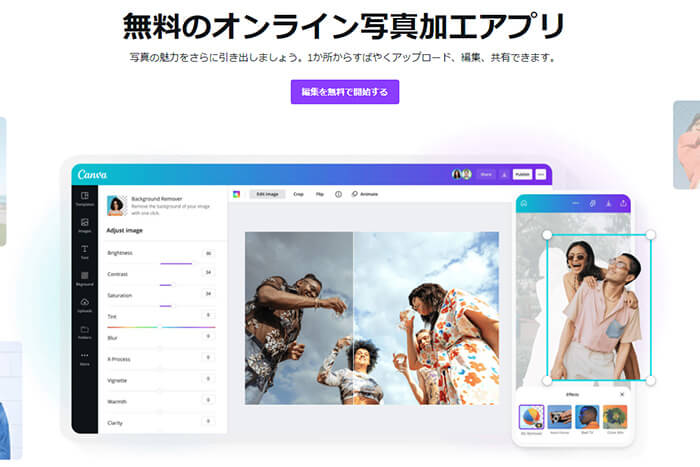The image size is (700, 467).
Task: Close the Effects panel
Action: click(x=621, y=394)
